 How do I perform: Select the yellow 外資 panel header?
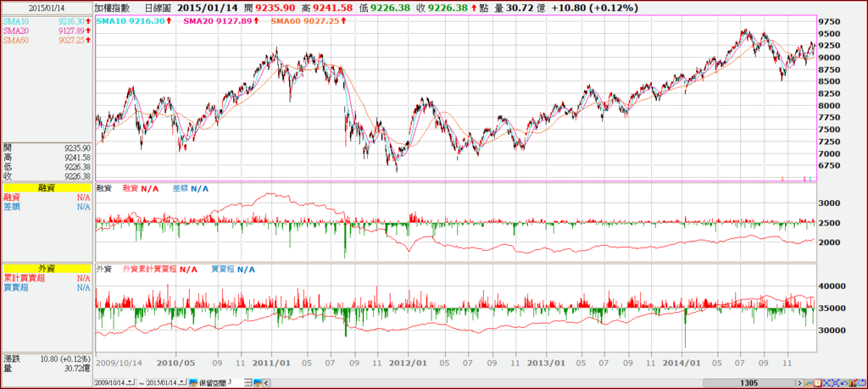[x=46, y=269]
